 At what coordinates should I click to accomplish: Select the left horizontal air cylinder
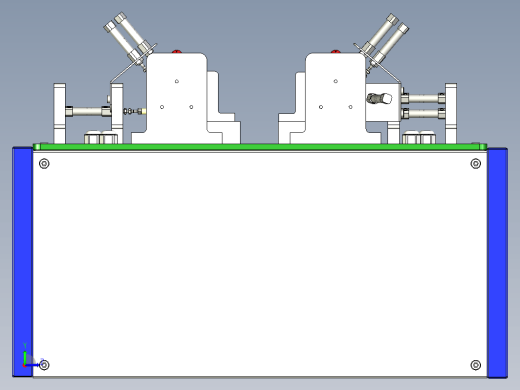(88, 111)
